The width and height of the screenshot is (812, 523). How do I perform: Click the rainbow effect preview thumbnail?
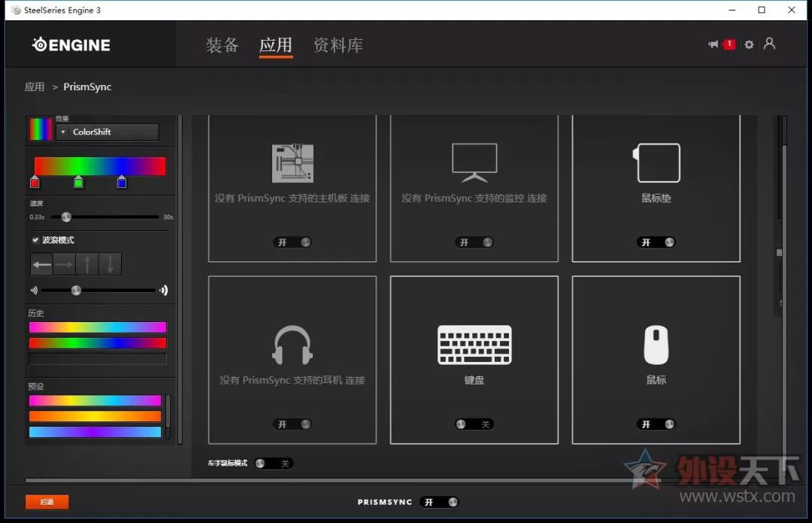pos(41,129)
